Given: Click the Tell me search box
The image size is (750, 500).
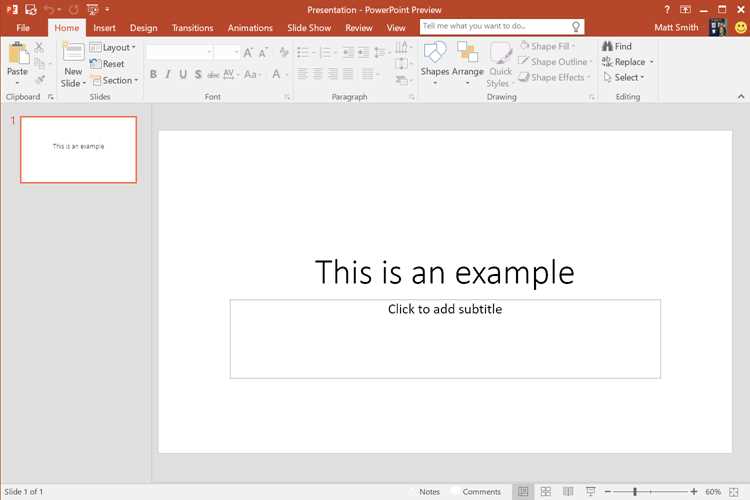Looking at the screenshot, I should tap(502, 26).
